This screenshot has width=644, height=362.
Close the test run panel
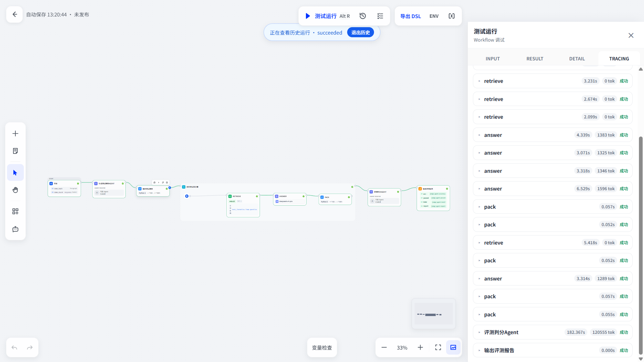pyautogui.click(x=631, y=36)
